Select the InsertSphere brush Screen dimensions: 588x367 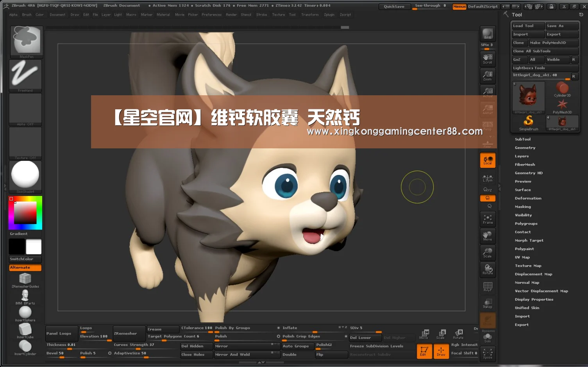[25, 314]
